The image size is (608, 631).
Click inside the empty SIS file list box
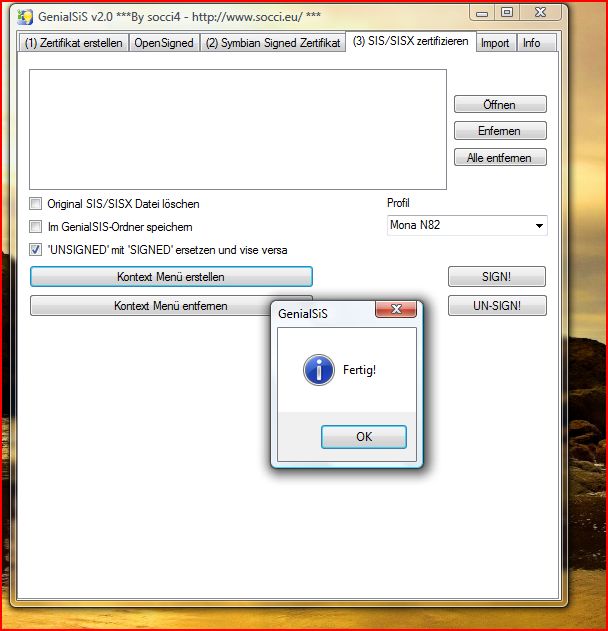pyautogui.click(x=238, y=129)
